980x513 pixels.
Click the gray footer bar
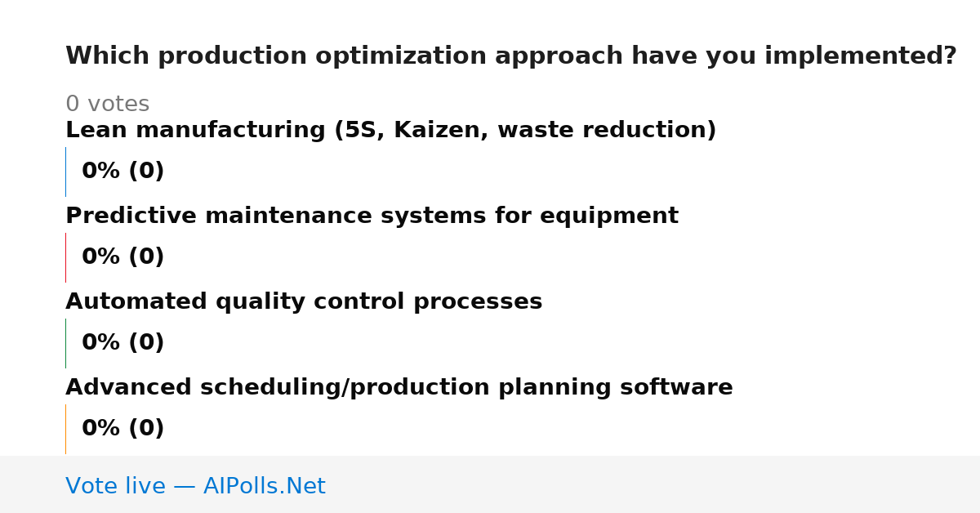[x=490, y=484]
